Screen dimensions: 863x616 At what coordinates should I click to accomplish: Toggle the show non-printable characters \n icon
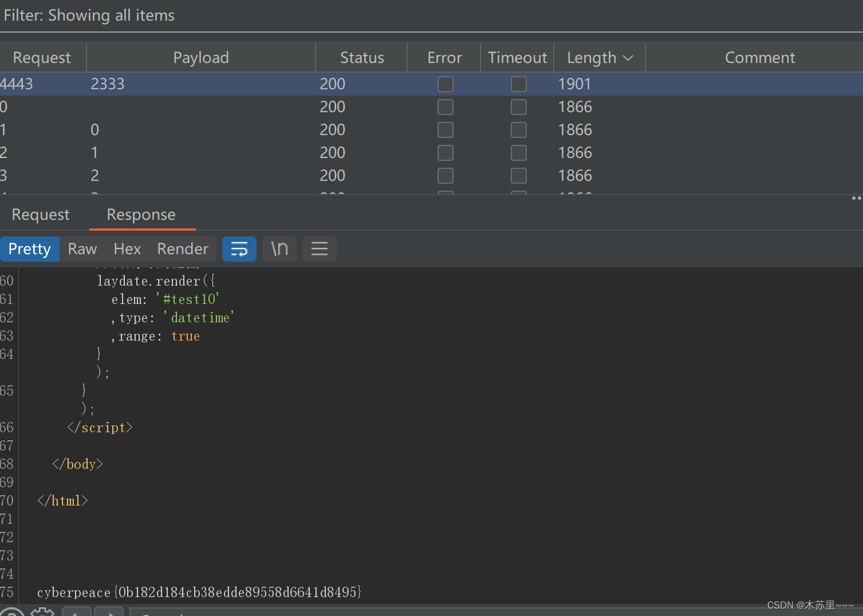tap(279, 249)
